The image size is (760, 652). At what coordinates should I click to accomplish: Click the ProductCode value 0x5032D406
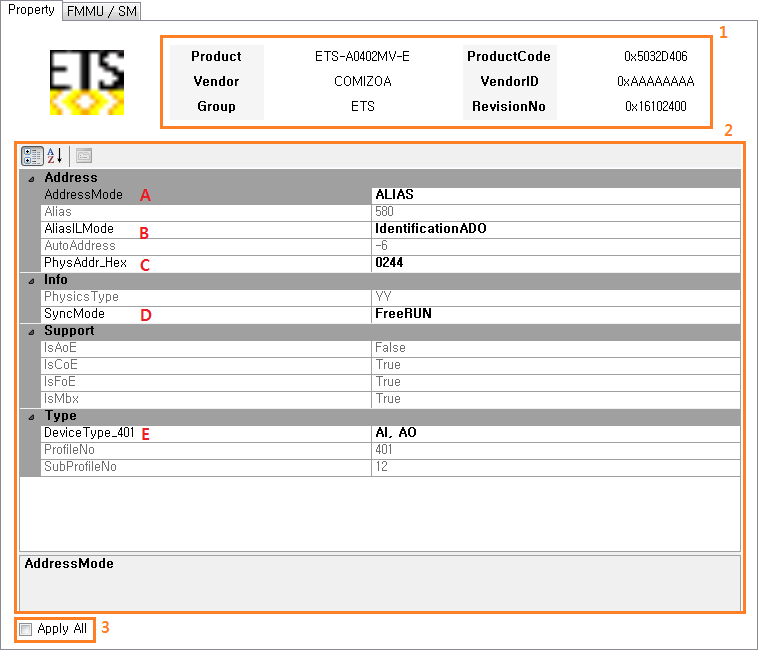point(655,57)
